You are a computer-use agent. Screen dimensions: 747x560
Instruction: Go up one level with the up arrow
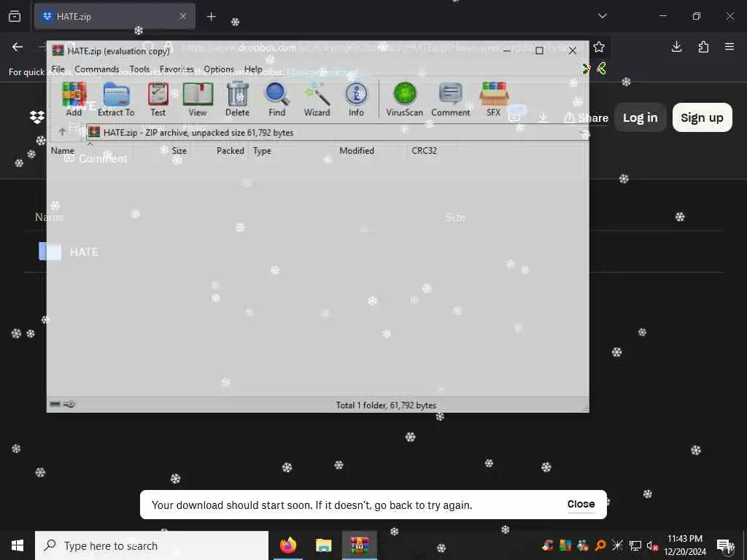[x=62, y=132]
